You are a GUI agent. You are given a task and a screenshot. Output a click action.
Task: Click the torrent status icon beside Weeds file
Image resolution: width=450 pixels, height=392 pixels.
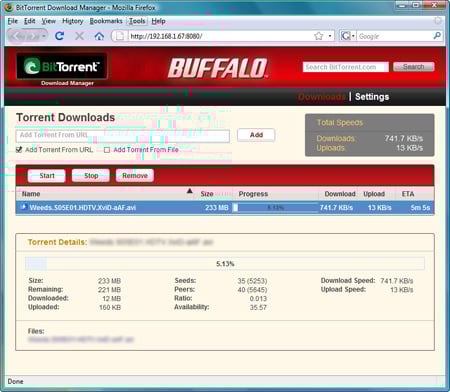(24, 207)
